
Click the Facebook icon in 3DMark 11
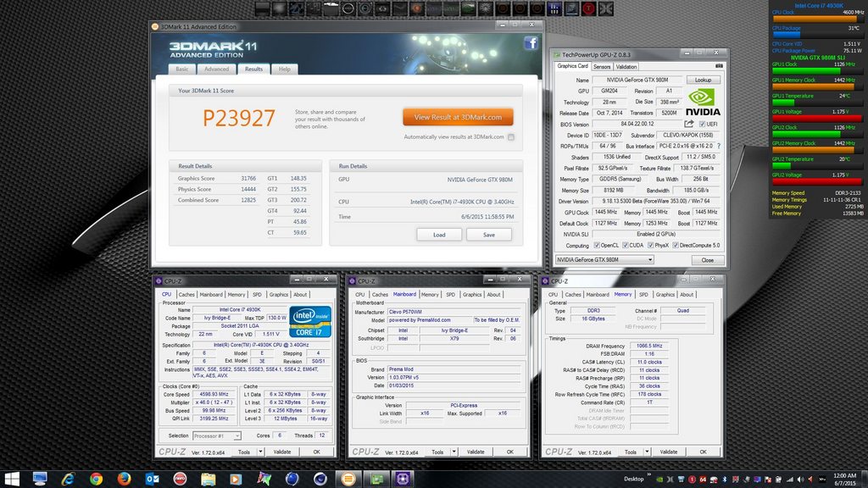tap(531, 43)
